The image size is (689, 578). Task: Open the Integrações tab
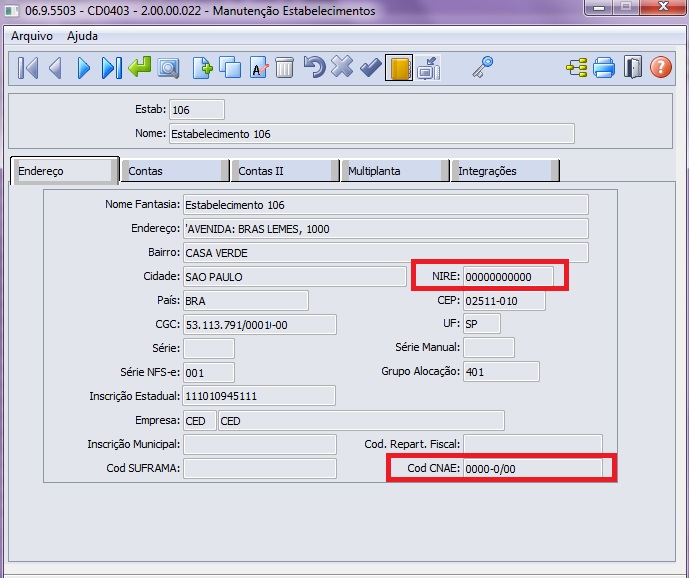click(x=505, y=171)
